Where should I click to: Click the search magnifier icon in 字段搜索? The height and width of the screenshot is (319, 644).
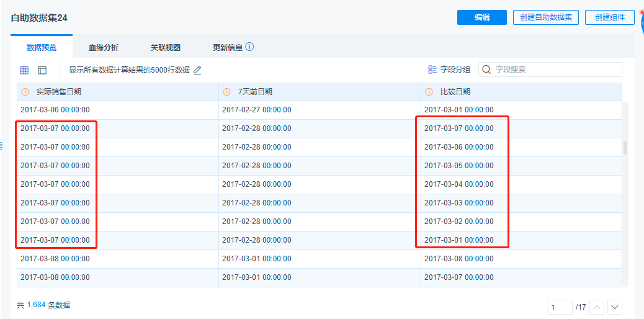tap(487, 70)
